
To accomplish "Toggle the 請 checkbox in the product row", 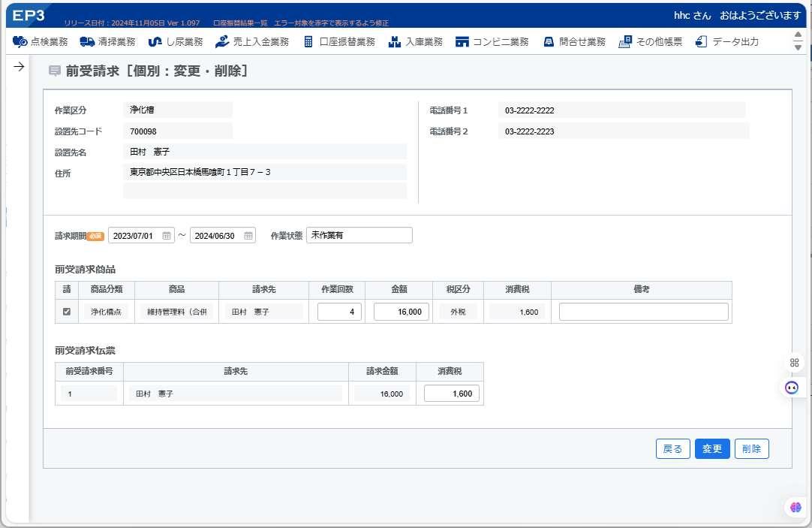I will point(66,312).
